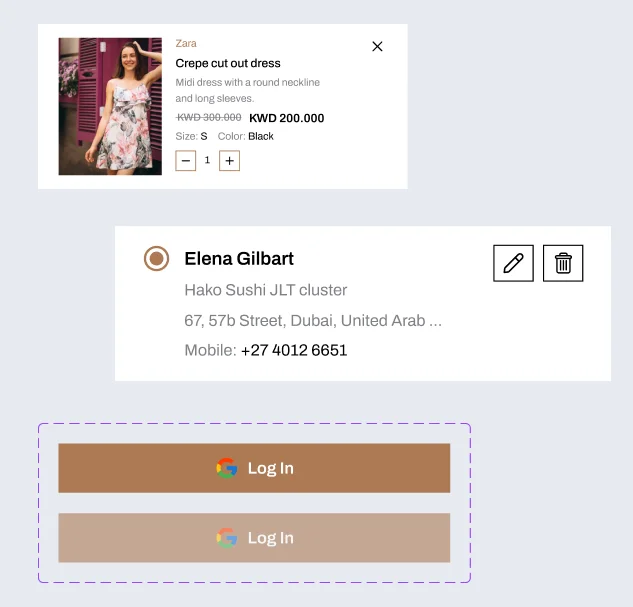This screenshot has height=607, width=633.
Task: Open the Zara brand link
Action: pyautogui.click(x=186, y=43)
